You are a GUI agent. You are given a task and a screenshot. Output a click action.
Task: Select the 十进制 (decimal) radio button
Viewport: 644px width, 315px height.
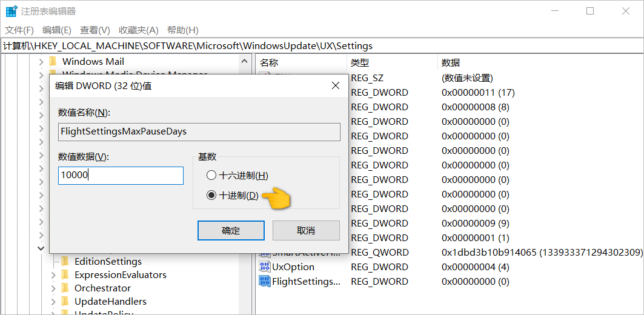[x=211, y=196]
